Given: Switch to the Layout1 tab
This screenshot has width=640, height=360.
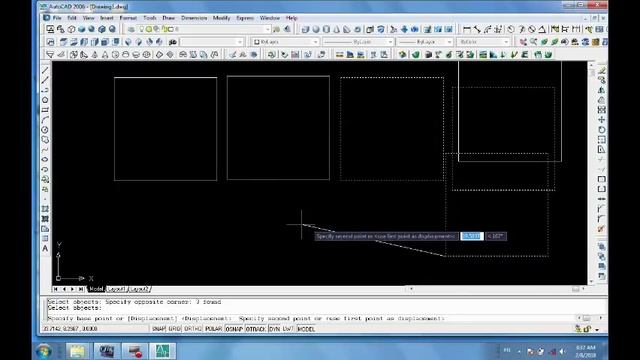Looking at the screenshot, I should 116,289.
